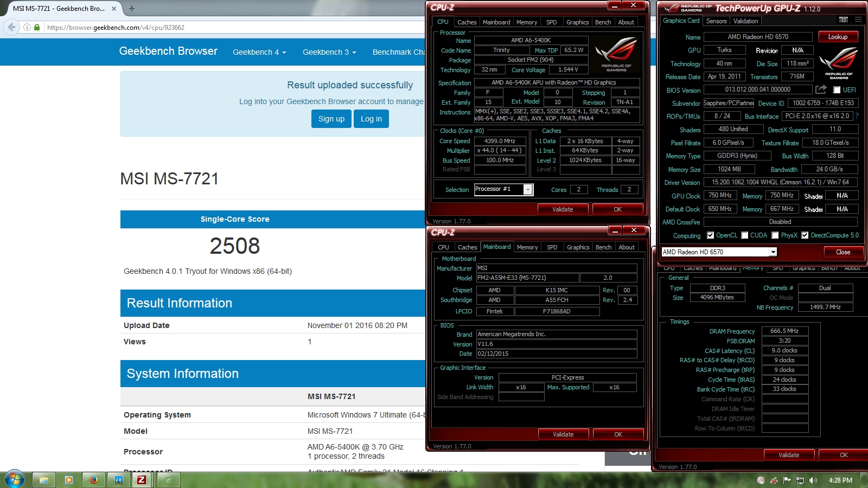
Task: Toggle the UEFI checkbox in GPU-Z
Action: tap(837, 90)
